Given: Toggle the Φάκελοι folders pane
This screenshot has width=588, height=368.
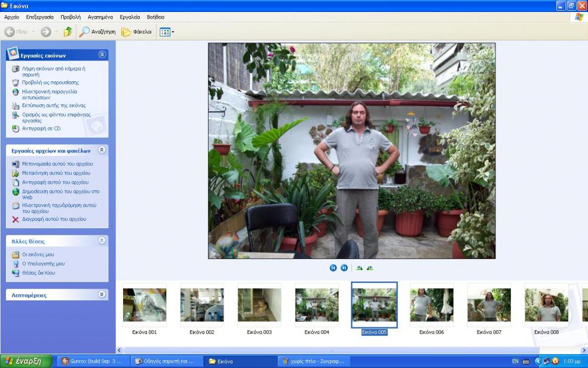Looking at the screenshot, I should tap(137, 32).
